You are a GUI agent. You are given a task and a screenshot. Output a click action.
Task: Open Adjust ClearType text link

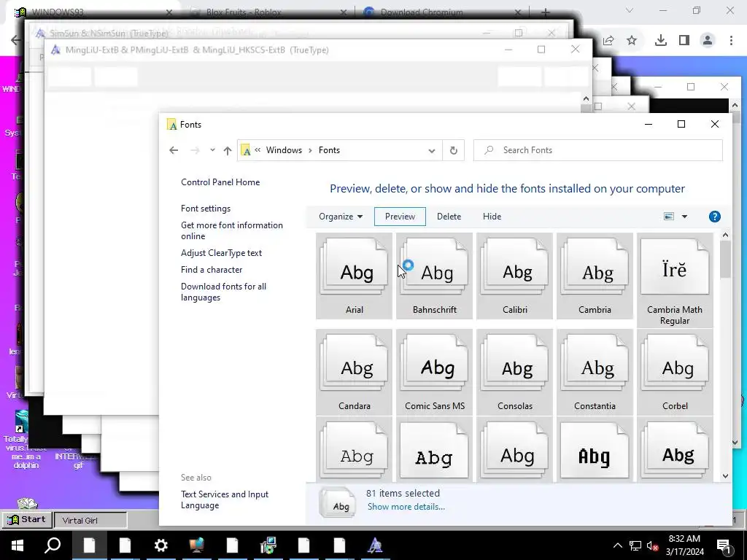point(221,253)
